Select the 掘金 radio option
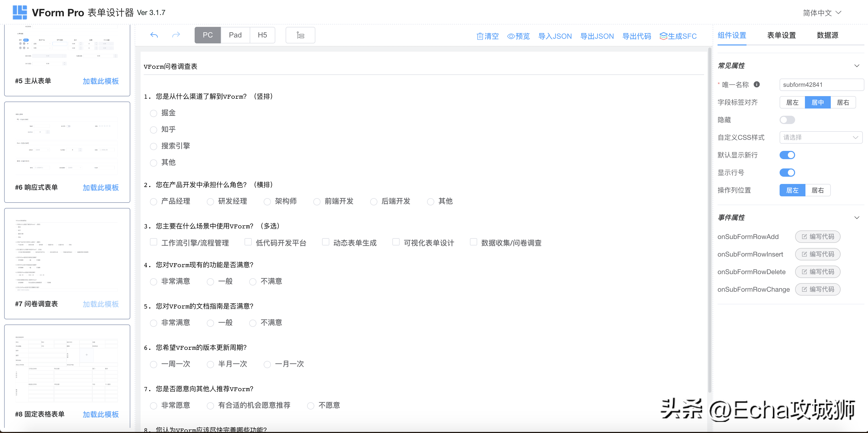The height and width of the screenshot is (433, 868). [154, 113]
